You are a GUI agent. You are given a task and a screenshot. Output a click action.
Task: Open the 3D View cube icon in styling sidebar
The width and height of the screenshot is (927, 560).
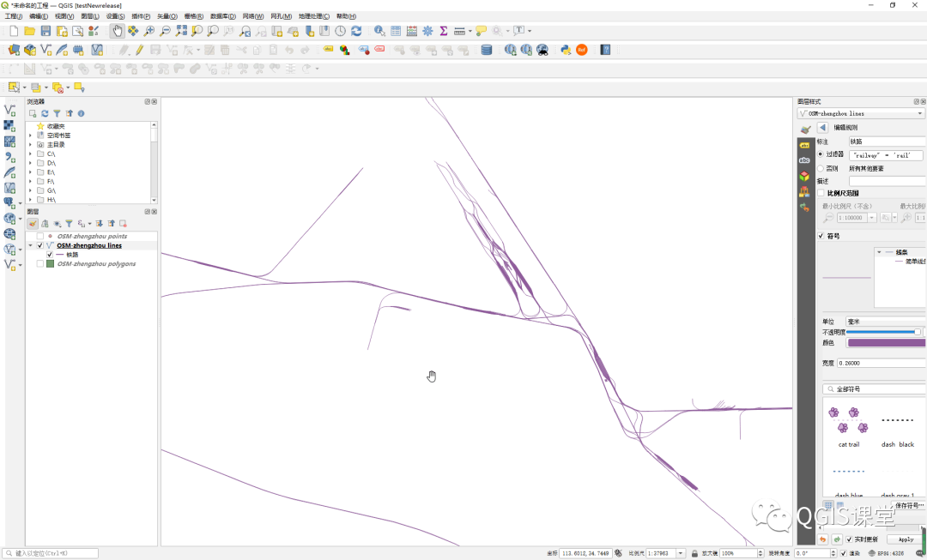804,176
